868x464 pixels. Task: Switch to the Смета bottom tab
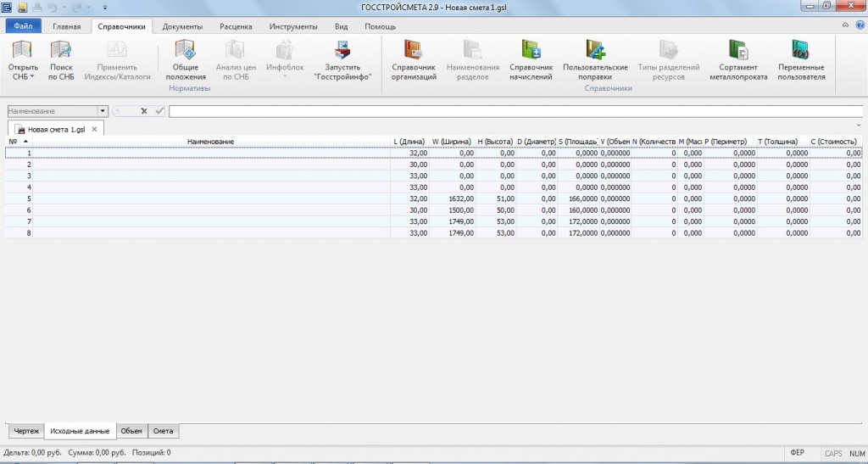[163, 431]
